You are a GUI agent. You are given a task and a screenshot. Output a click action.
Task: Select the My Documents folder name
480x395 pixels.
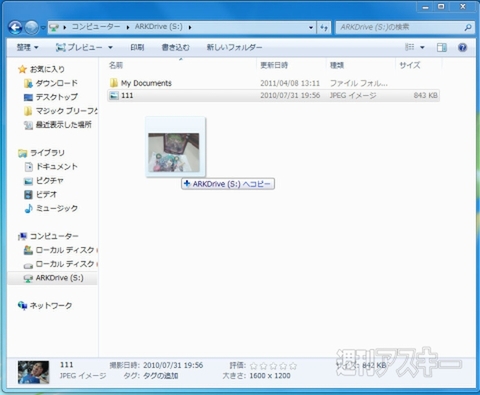tap(146, 83)
